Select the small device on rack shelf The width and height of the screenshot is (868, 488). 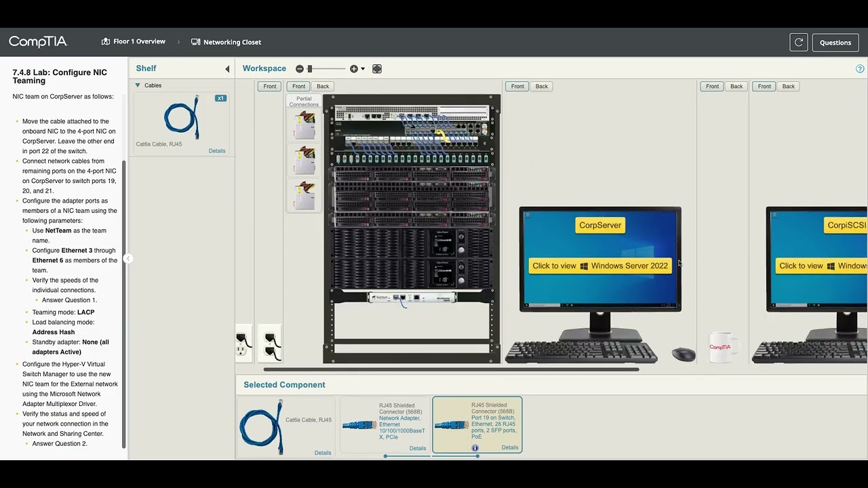click(x=412, y=298)
